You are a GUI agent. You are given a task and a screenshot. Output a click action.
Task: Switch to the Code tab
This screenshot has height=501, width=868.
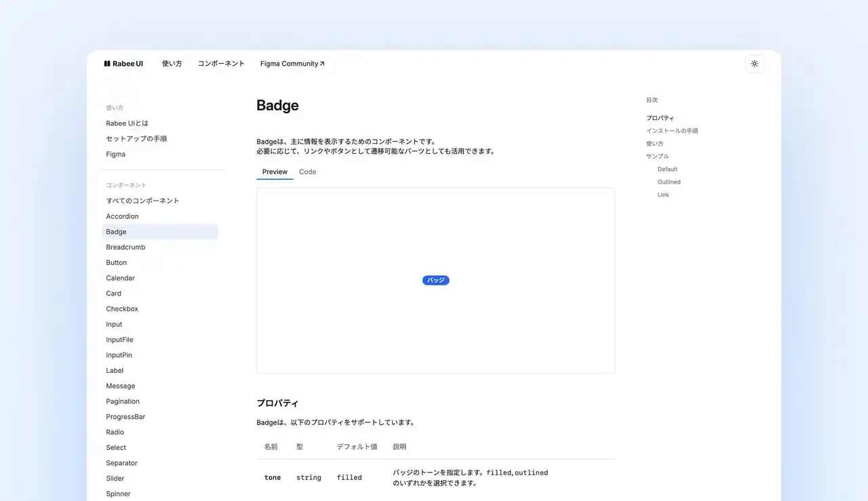tap(307, 172)
